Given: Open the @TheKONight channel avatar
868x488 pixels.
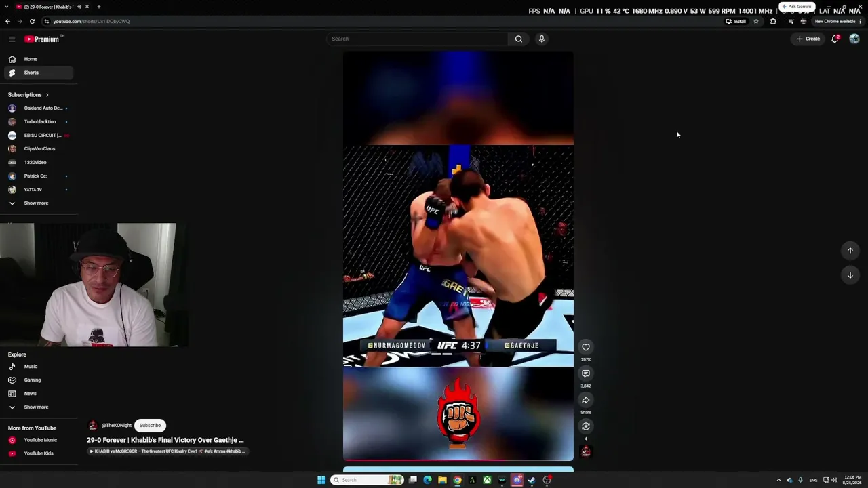Looking at the screenshot, I should coord(93,426).
